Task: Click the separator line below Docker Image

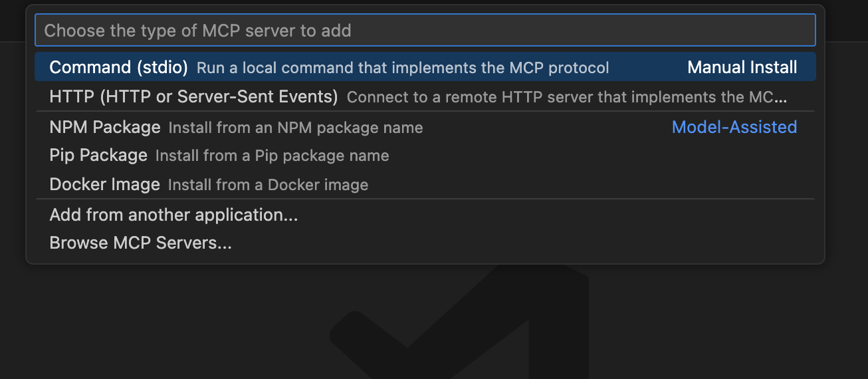Action: 425,199
